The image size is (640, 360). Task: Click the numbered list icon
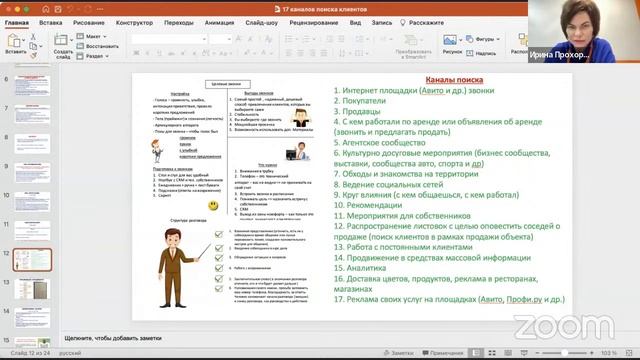pyautogui.click(x=306, y=39)
